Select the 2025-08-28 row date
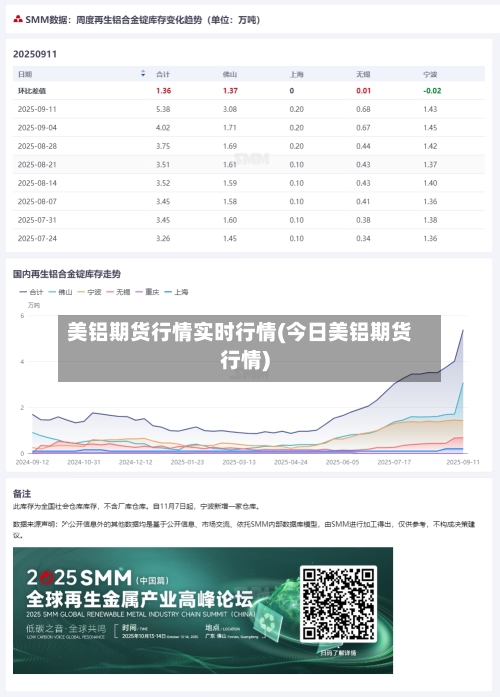 37,146
